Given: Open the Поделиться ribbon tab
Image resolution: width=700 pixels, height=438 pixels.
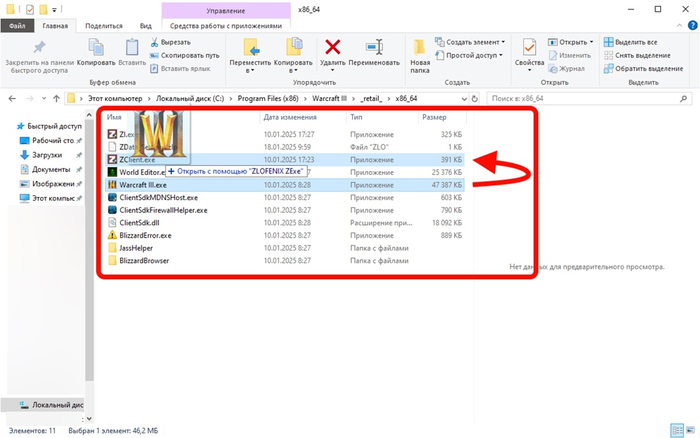Looking at the screenshot, I should point(104,26).
